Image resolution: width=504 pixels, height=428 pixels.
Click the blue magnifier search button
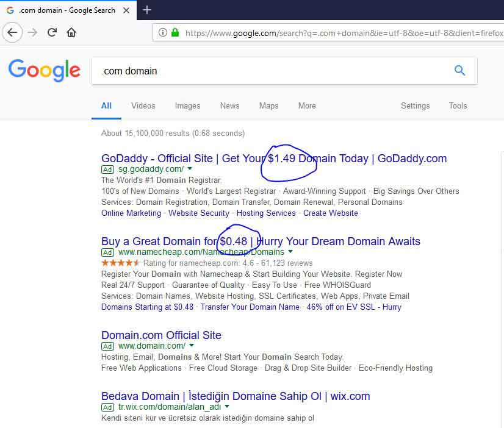(x=459, y=70)
